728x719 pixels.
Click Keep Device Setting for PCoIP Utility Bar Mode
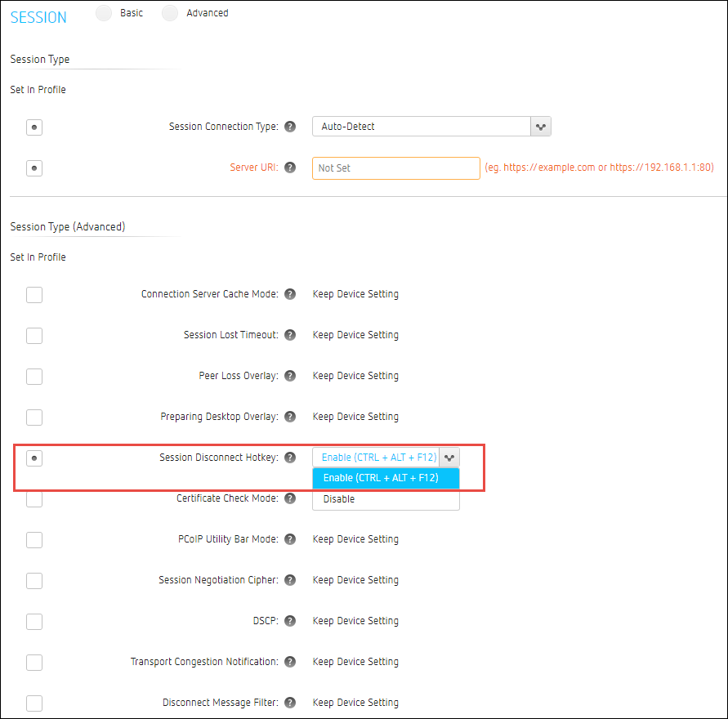click(355, 539)
